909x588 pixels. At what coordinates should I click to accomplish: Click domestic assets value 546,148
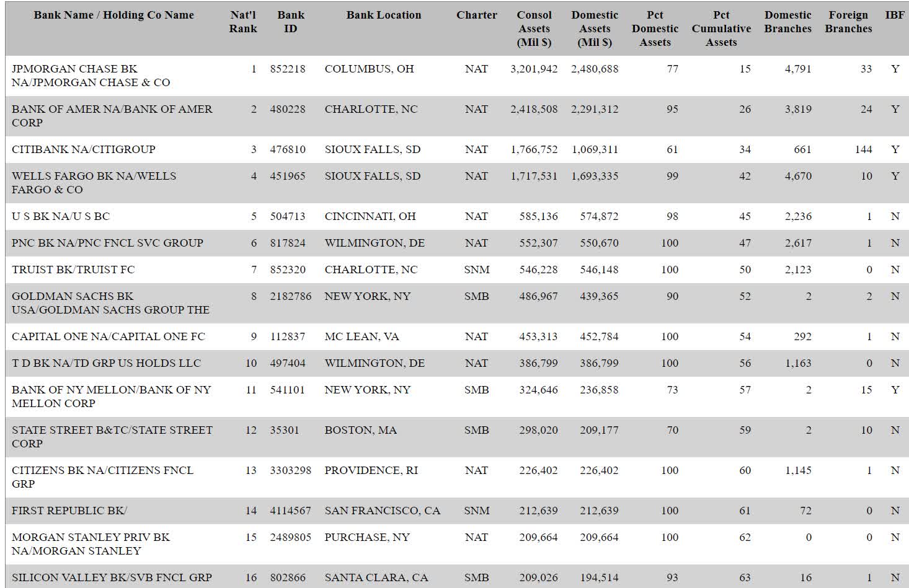pos(599,270)
